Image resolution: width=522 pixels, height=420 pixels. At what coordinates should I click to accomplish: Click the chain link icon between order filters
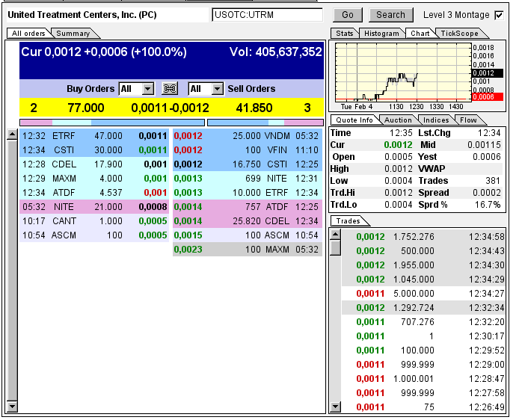pos(171,89)
